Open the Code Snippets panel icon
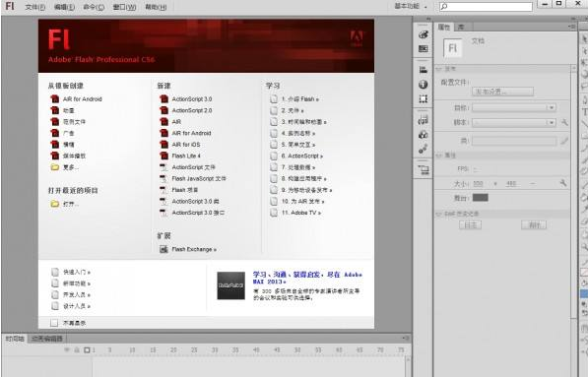The height and width of the screenshot is (377, 588). (423, 120)
